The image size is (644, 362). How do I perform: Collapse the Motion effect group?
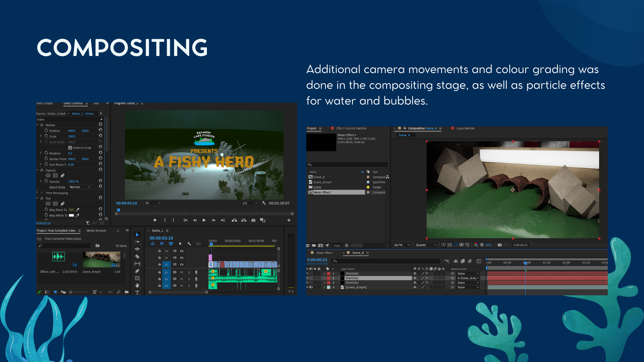[38, 125]
